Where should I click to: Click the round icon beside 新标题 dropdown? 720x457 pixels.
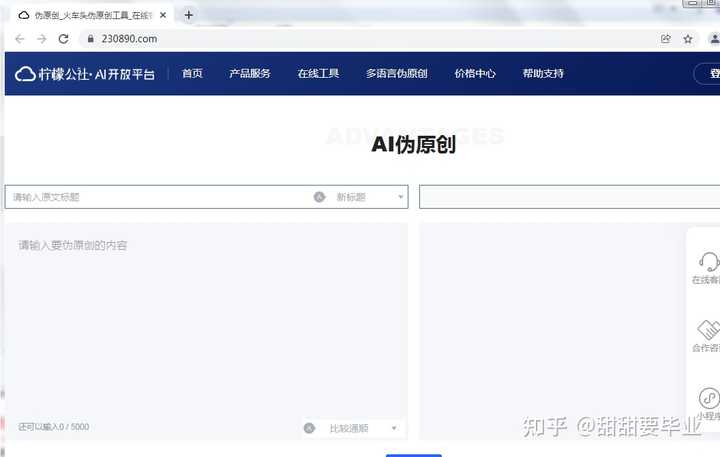coord(319,197)
